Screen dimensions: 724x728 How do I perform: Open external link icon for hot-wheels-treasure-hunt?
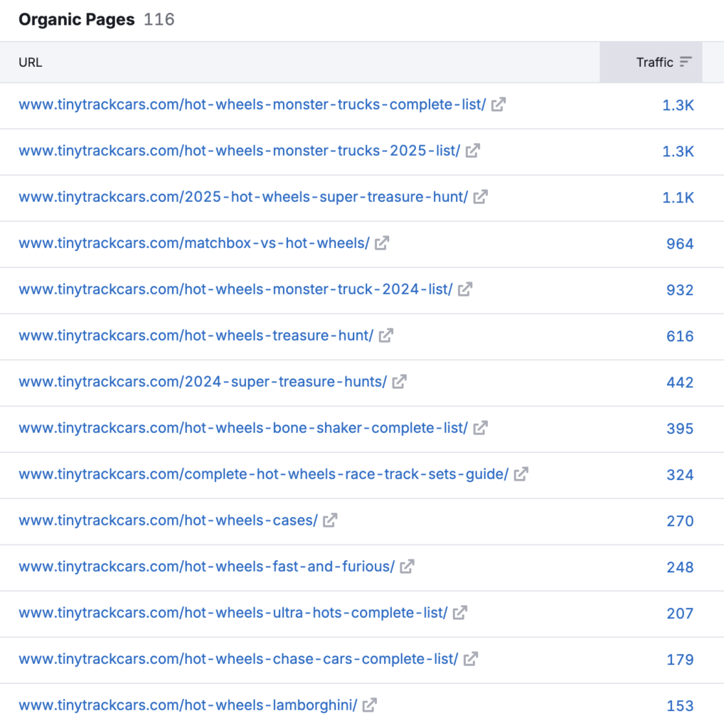386,336
